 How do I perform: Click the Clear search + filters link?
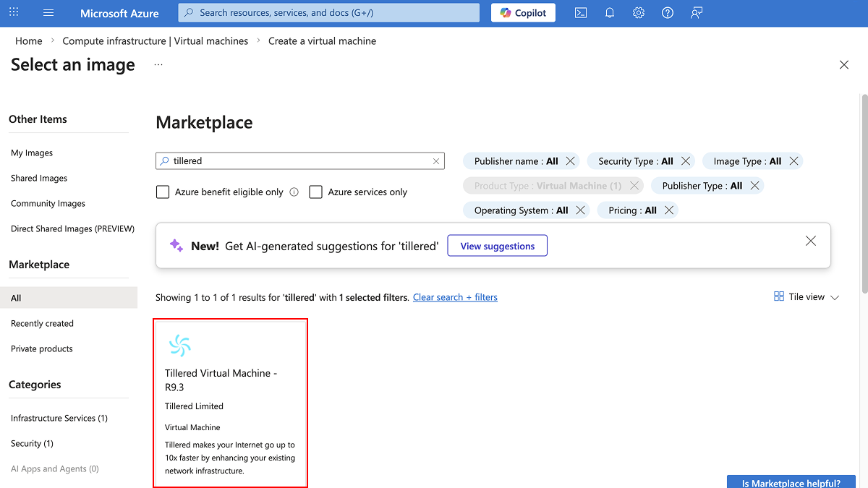(455, 296)
